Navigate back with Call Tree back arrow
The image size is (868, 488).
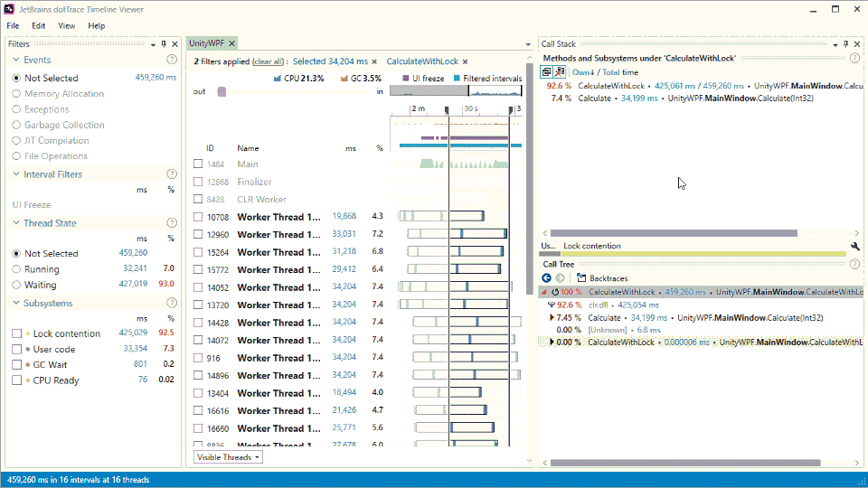point(546,278)
